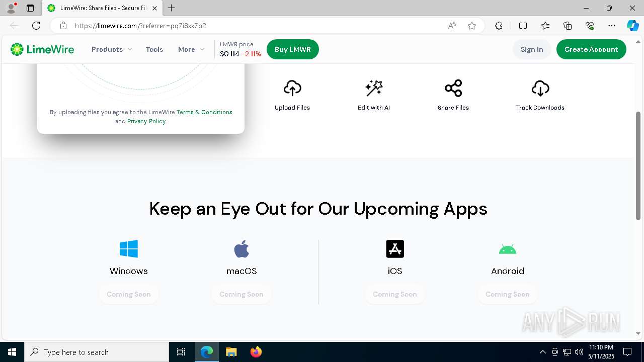644x362 pixels.
Task: Click the macOS Apple logo icon
Action: pyautogui.click(x=242, y=249)
